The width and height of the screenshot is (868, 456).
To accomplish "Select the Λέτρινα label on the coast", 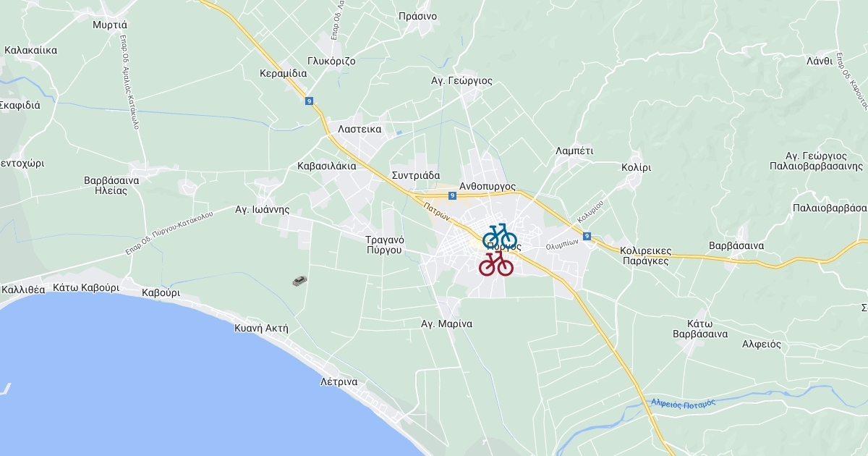I will pyautogui.click(x=339, y=381).
